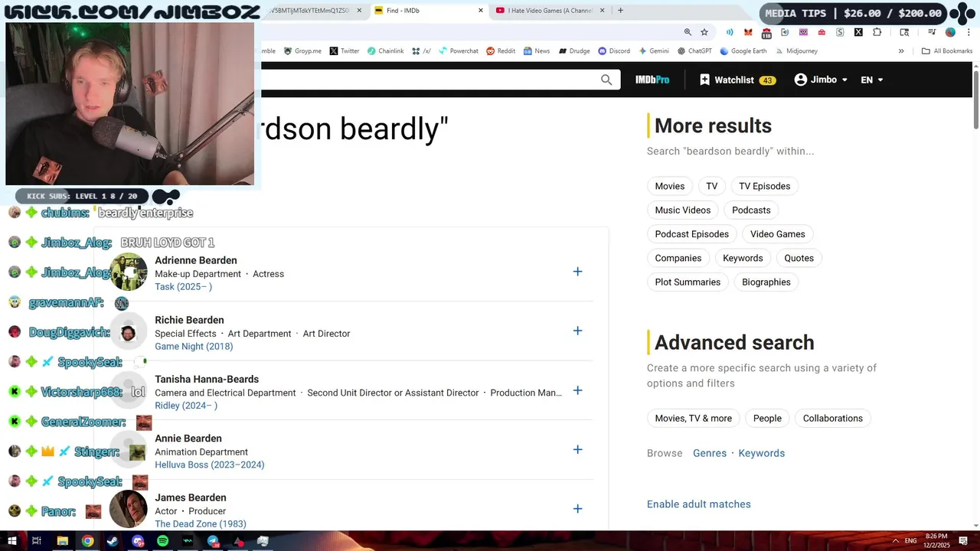980x551 pixels.
Task: Bookmark this page with the star icon
Action: [x=704, y=32]
